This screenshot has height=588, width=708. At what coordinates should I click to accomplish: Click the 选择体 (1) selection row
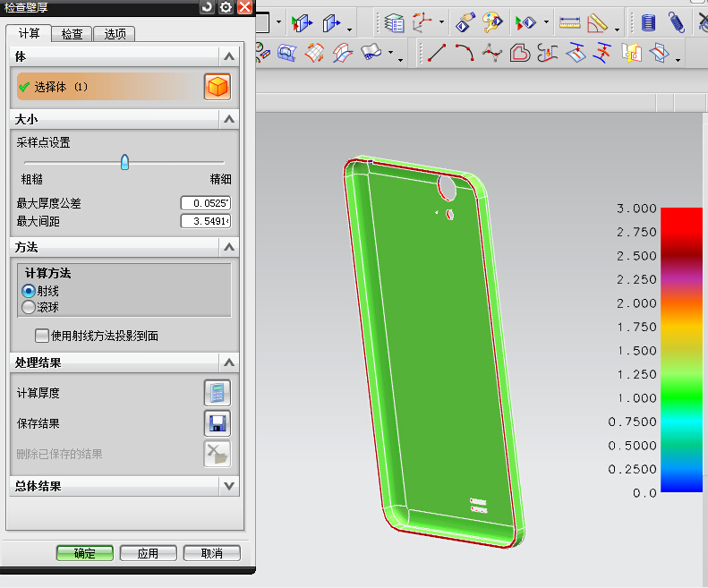pyautogui.click(x=109, y=87)
